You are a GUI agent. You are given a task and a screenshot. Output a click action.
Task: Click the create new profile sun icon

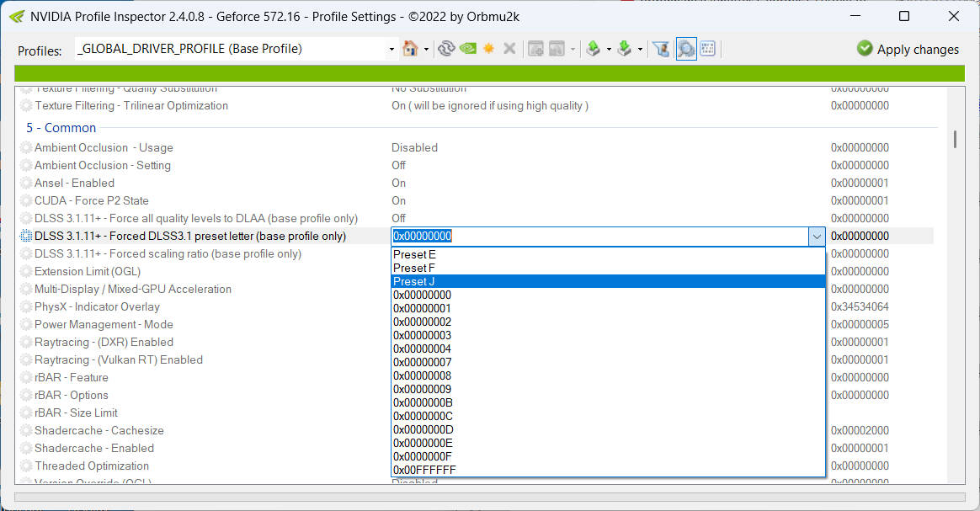coord(488,49)
